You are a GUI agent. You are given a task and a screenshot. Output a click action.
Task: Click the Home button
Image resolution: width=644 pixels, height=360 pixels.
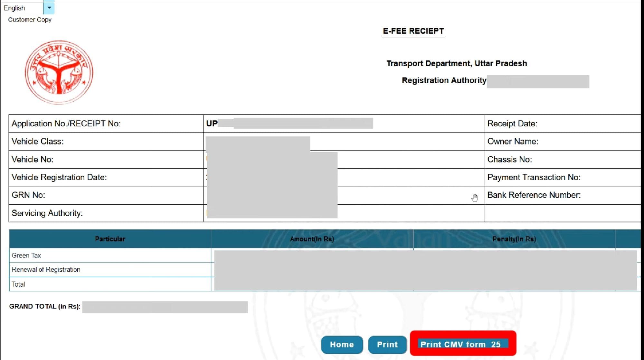[342, 344]
